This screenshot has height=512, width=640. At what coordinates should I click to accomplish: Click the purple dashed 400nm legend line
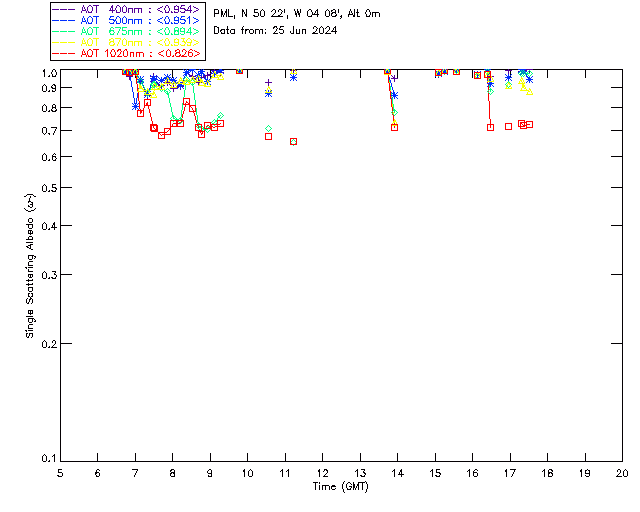(x=64, y=9)
